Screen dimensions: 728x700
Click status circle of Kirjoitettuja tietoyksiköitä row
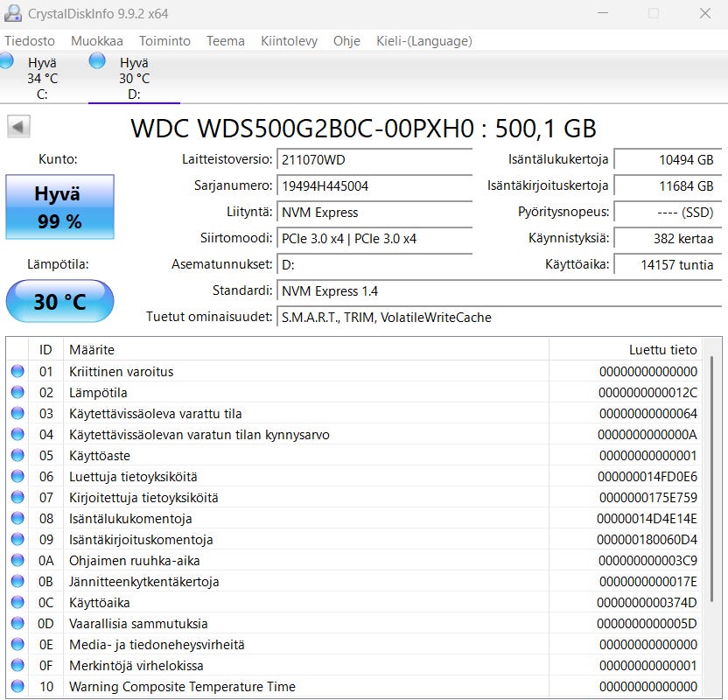coord(17,497)
